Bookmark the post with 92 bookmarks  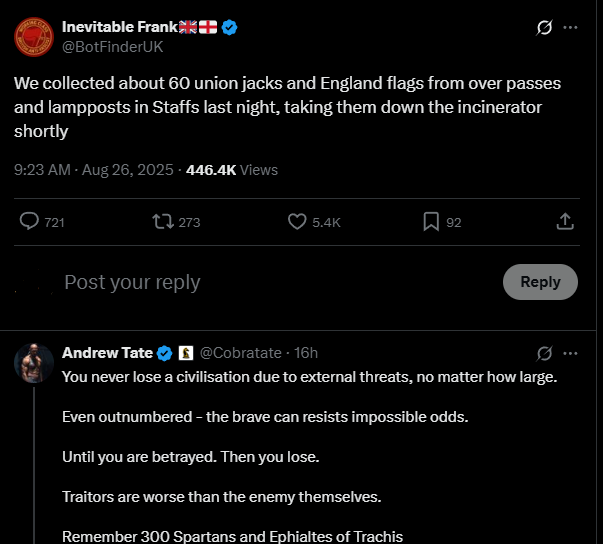tap(431, 221)
